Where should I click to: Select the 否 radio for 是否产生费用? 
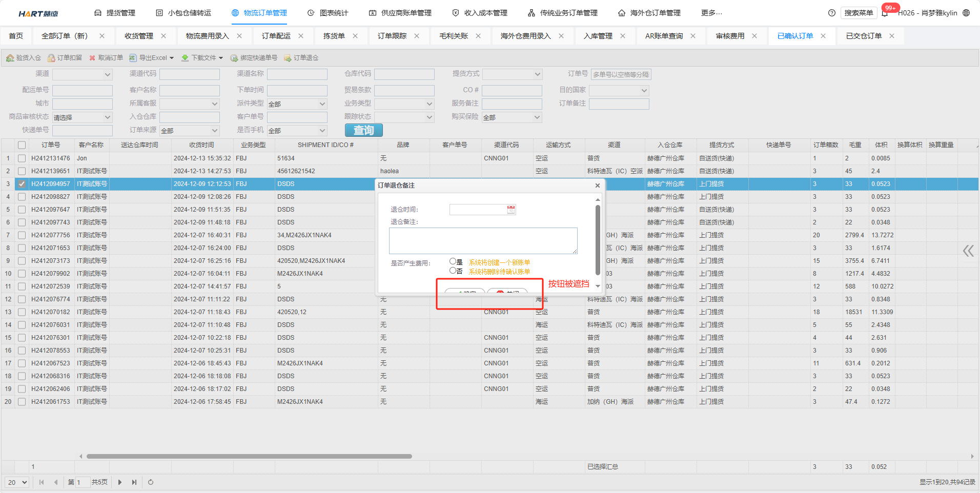click(453, 271)
